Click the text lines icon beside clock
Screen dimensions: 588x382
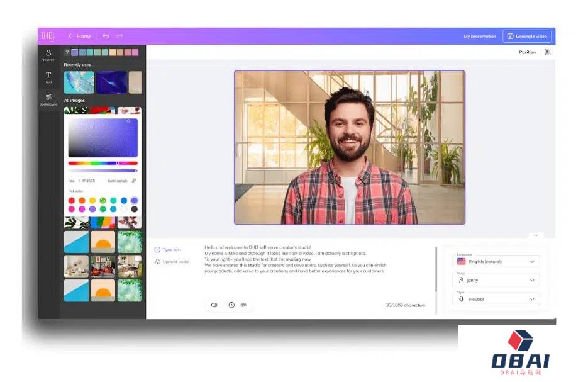pyautogui.click(x=243, y=305)
